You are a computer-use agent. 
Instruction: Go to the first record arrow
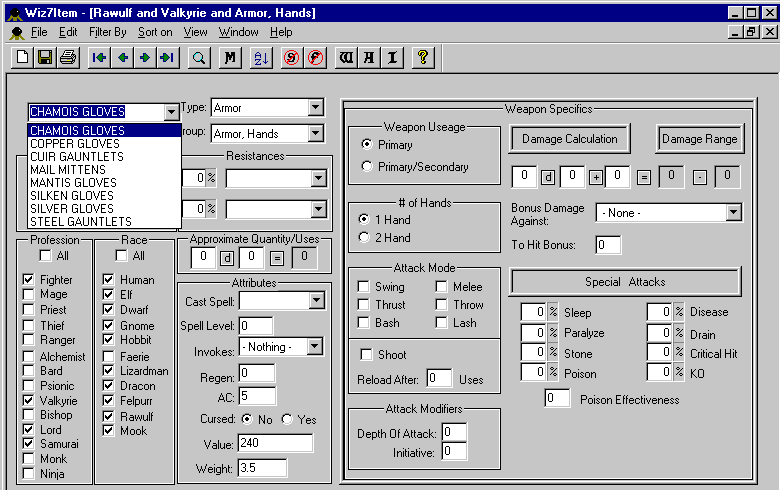[99, 58]
